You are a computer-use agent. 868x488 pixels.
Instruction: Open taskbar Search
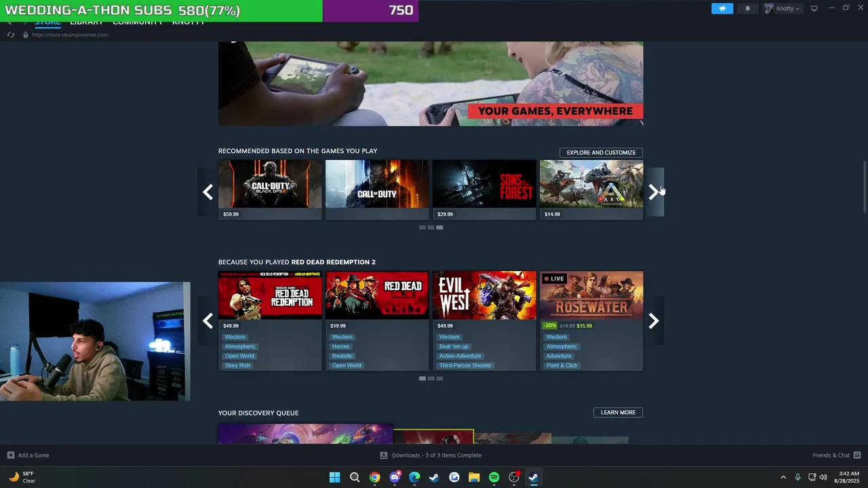[x=355, y=477]
